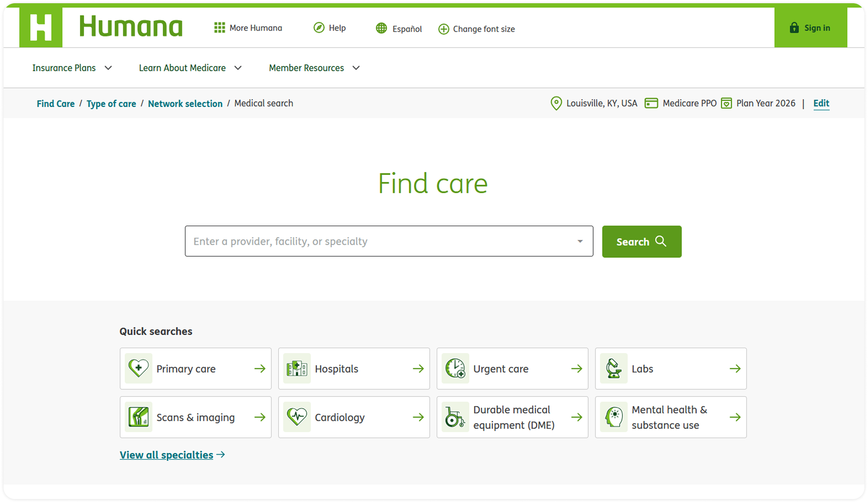Click the Primary care heart icon
The image size is (868, 503).
[139, 368]
